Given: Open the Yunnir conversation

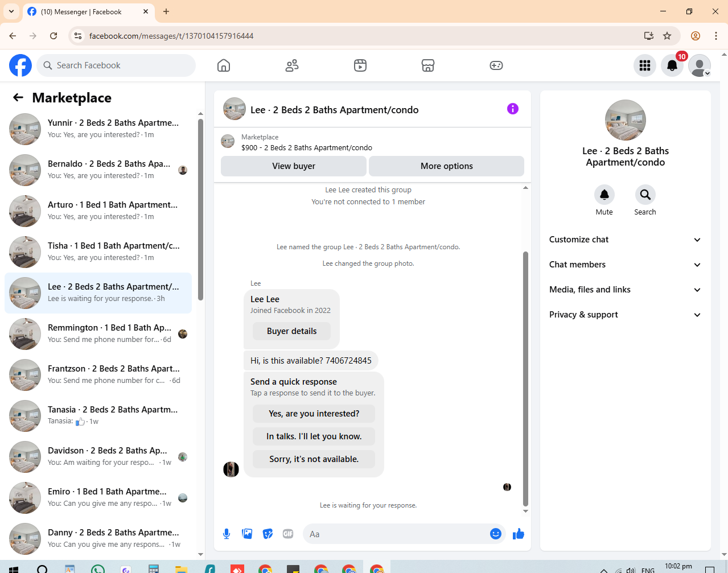Looking at the screenshot, I should point(98,129).
